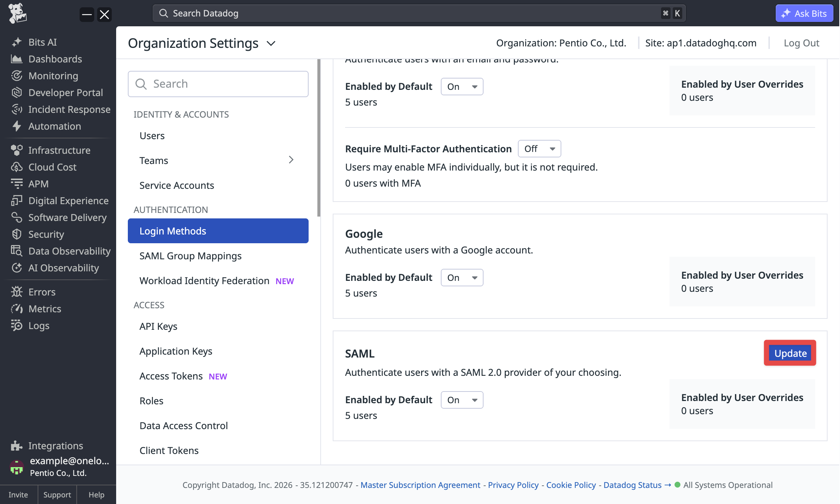The width and height of the screenshot is (840, 504).
Task: Open Data Access Control settings
Action: tap(218, 425)
